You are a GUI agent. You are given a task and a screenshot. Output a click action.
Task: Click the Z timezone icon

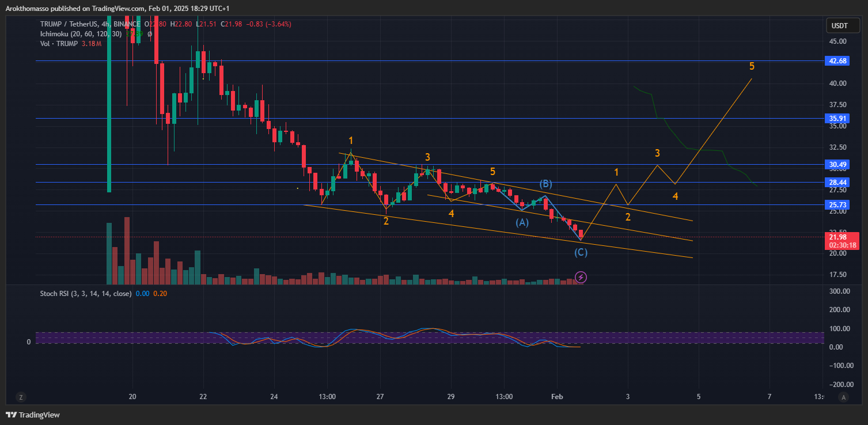coord(20,397)
